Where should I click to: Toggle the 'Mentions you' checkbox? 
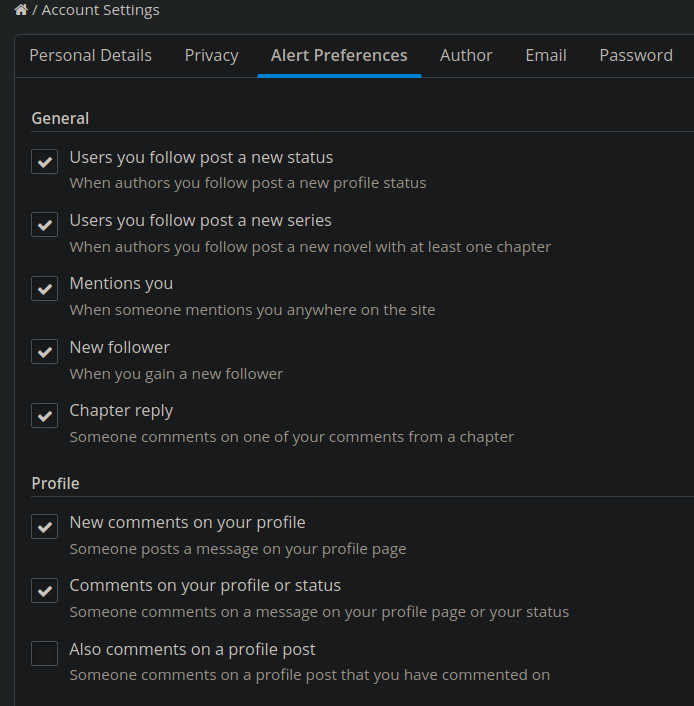tap(45, 288)
